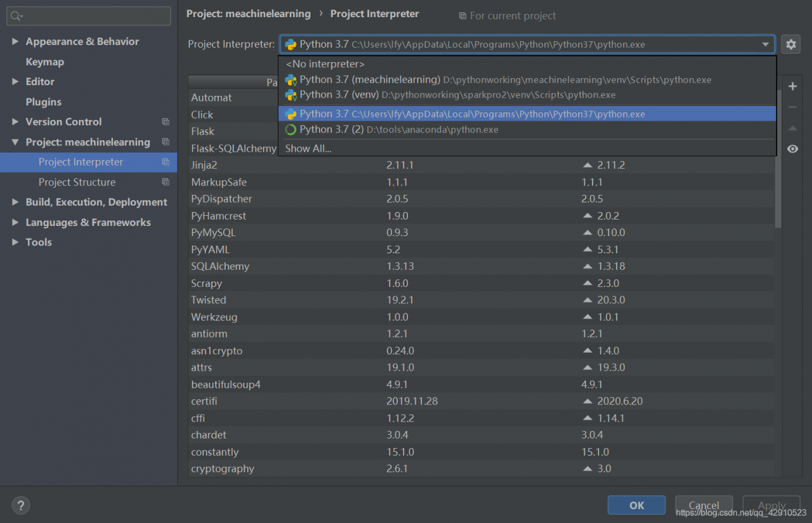Select the MarkupSafe package row
Image resolution: width=812 pixels, height=523 pixels.
pos(482,182)
